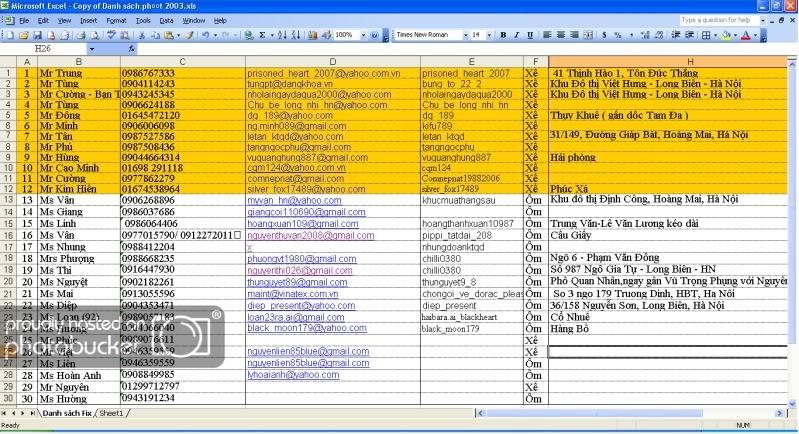Click the Merge and Center icon
Image resolution: width=799 pixels, height=434 pixels.
coord(588,35)
